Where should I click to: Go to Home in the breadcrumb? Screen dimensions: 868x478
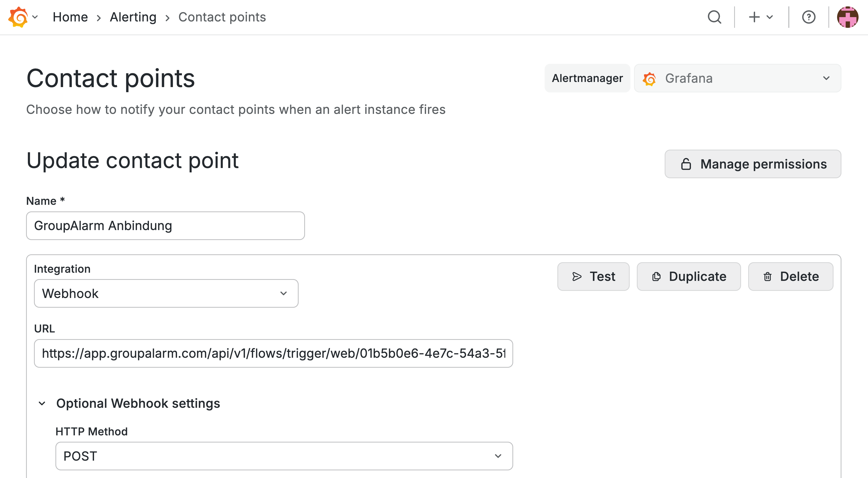pos(70,17)
